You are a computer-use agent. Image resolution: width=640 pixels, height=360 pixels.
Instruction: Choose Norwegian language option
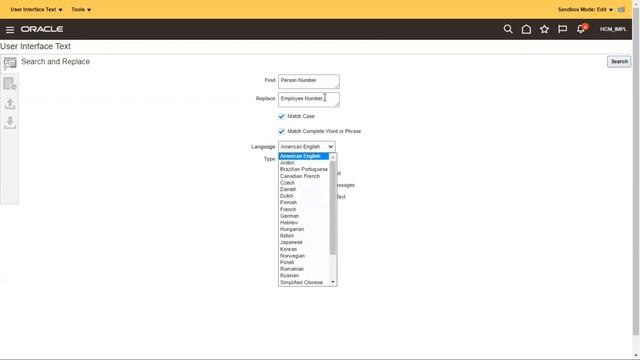tap(304, 256)
